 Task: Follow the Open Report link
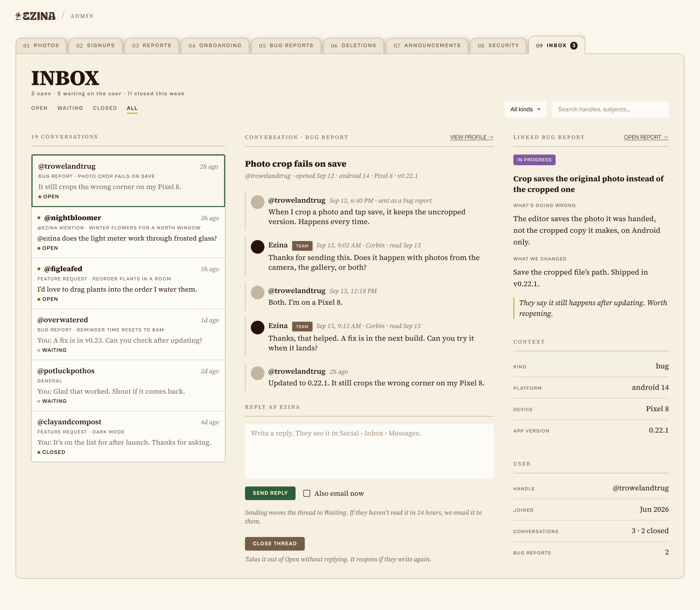coord(646,137)
